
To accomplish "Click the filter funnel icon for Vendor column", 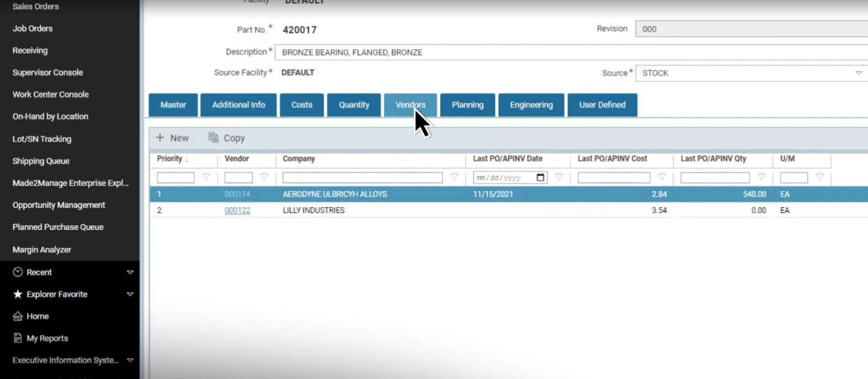I will pos(264,177).
